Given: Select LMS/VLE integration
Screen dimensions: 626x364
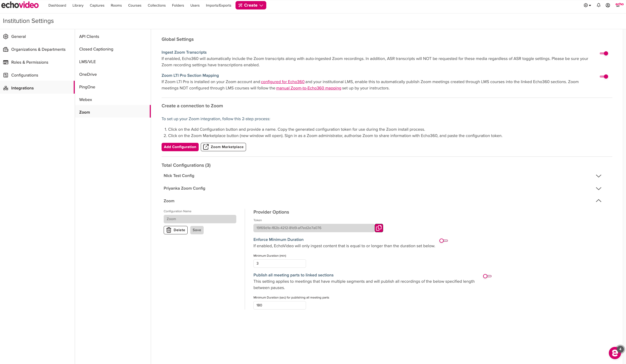Looking at the screenshot, I should [113, 62].
